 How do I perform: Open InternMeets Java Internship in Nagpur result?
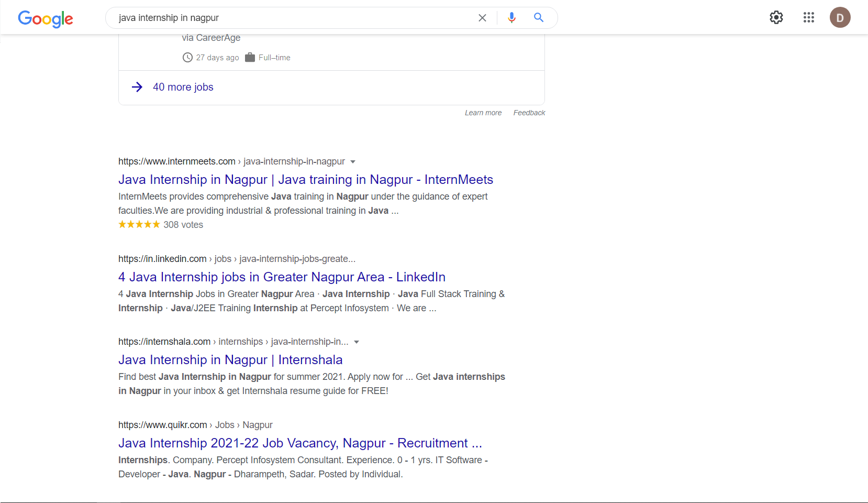(306, 180)
